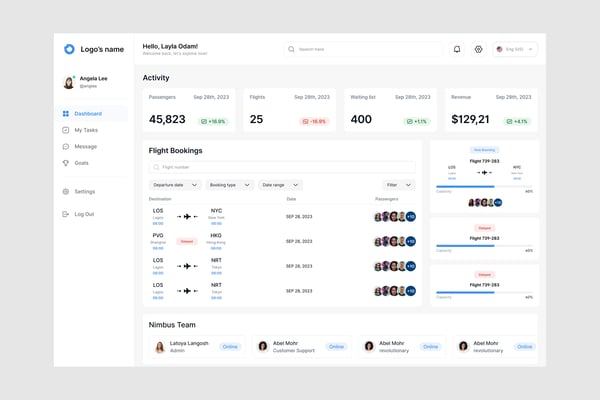
Task: Click the $129,21 revenue value
Action: click(x=470, y=119)
